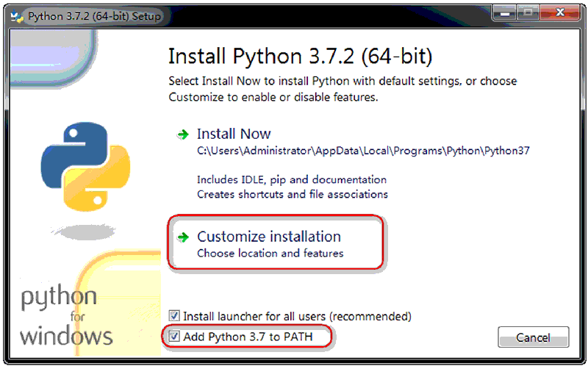
Task: Click the Python installer icon in title bar
Action: [17, 16]
